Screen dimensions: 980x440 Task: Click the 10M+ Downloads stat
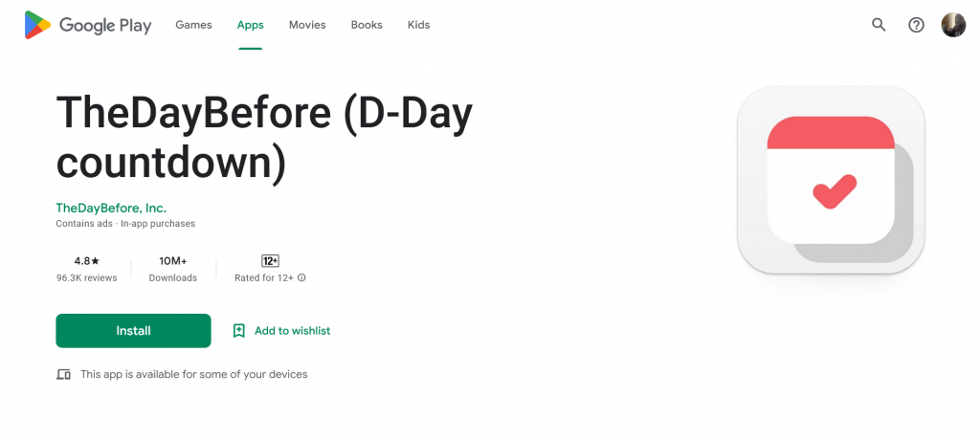173,270
